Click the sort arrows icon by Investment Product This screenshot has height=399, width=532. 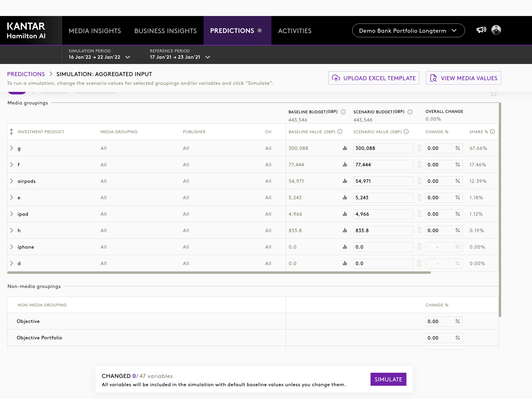11,132
